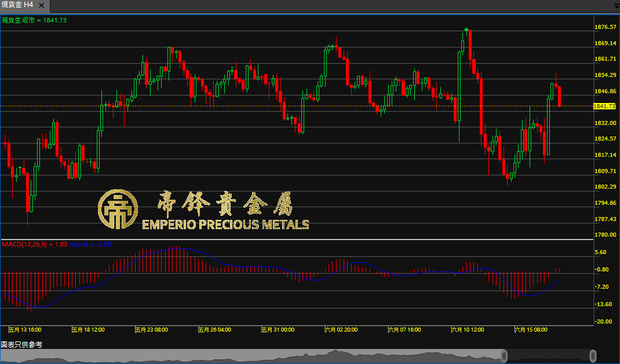Click the 五月 18 12:00 time label
The image size is (620, 364).
tap(88, 330)
